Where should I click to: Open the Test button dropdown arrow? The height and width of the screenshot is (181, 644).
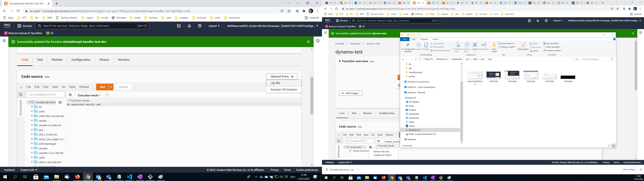111,87
